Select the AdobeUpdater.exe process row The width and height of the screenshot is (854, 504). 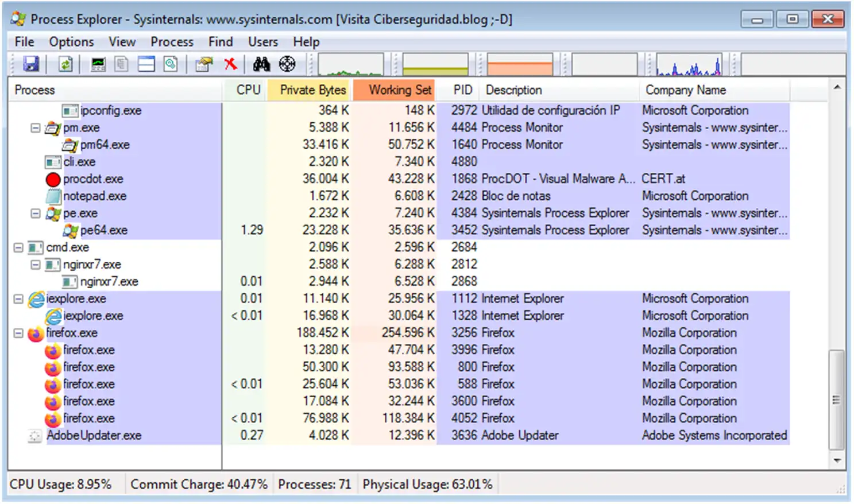point(399,436)
